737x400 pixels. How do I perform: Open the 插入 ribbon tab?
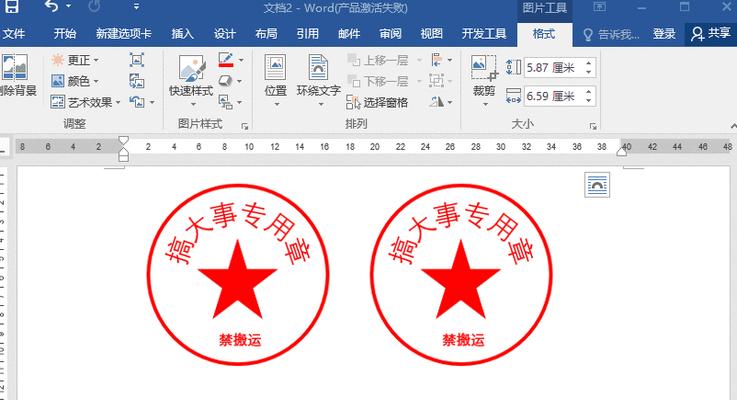pos(182,34)
